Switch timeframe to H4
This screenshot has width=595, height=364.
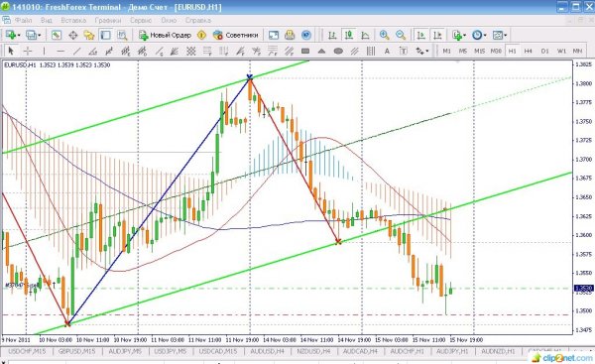click(x=529, y=51)
